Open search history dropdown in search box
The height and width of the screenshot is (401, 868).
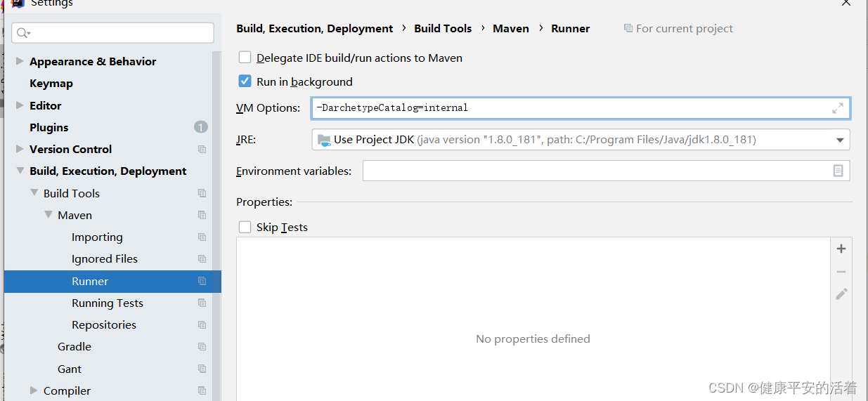29,34
